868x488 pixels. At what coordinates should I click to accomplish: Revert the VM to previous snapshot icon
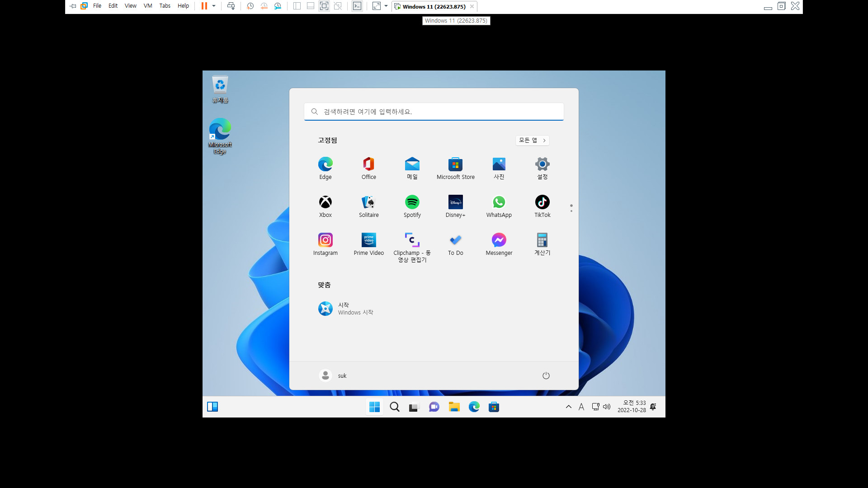(264, 6)
